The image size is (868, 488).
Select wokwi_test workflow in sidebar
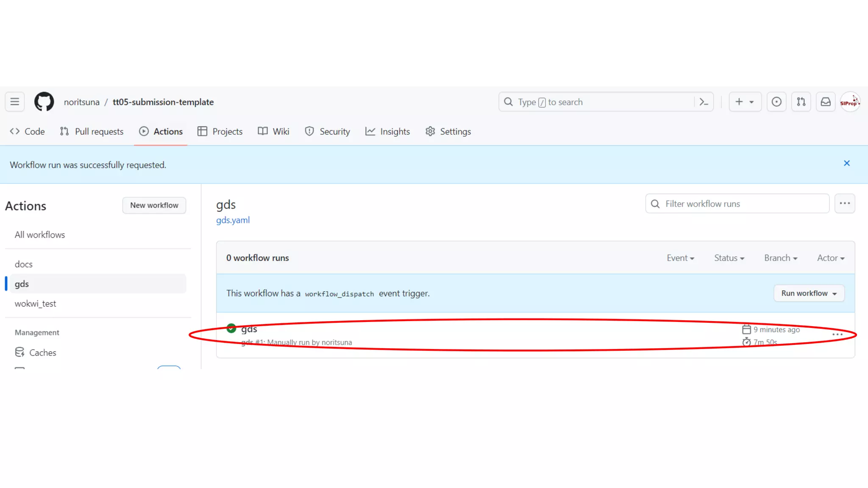click(35, 304)
